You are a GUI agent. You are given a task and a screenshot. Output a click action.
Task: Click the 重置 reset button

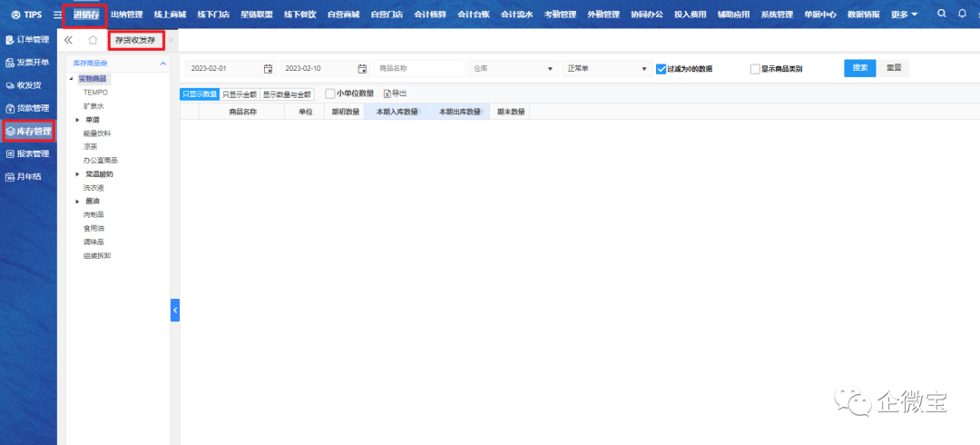click(x=894, y=68)
